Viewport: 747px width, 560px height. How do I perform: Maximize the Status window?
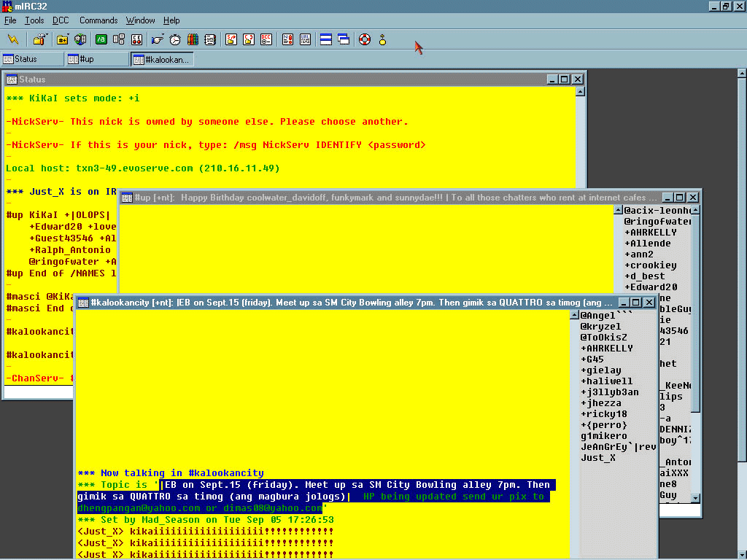pyautogui.click(x=565, y=79)
